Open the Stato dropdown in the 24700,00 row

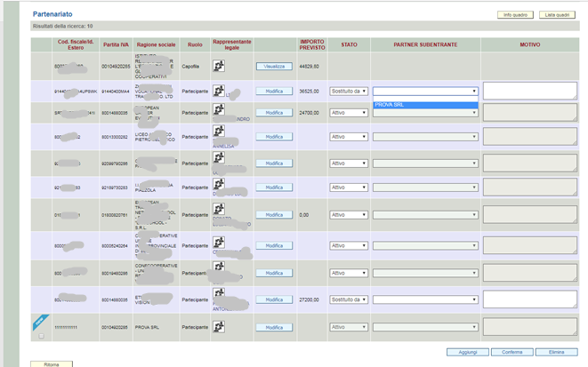(x=348, y=113)
